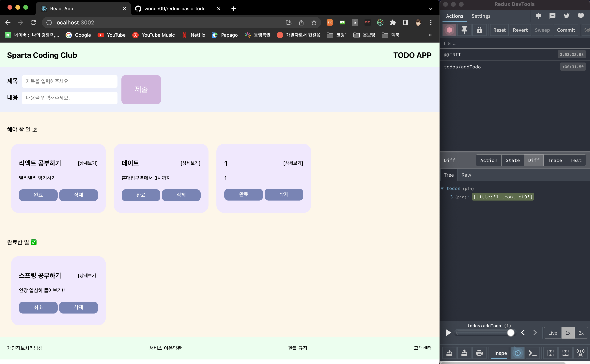Click the import state icon in DevTools footer

(449, 353)
